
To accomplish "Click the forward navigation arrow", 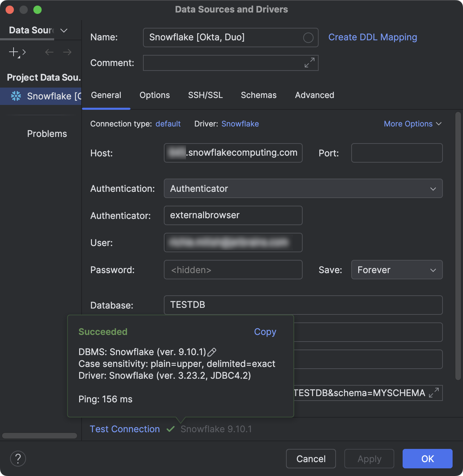I will 67,52.
